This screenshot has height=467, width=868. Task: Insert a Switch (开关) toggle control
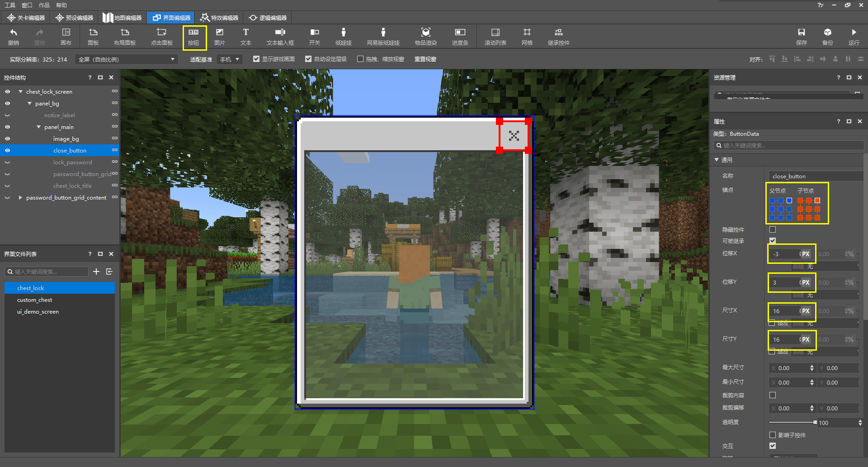pyautogui.click(x=315, y=37)
